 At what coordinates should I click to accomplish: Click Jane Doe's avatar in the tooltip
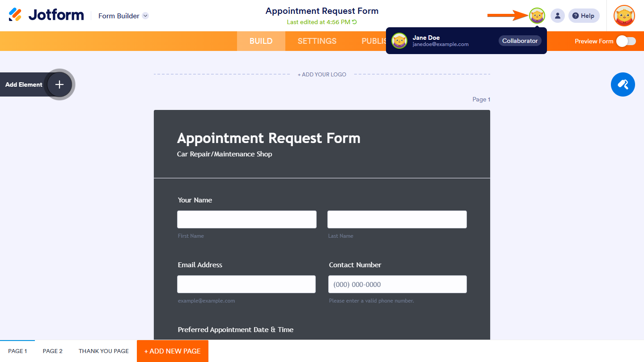pos(399,41)
